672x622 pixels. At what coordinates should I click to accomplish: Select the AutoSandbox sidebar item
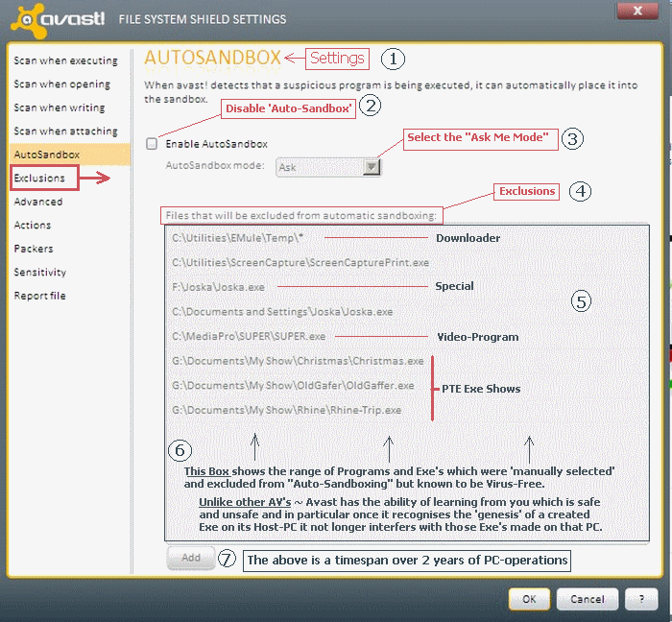click(69, 155)
